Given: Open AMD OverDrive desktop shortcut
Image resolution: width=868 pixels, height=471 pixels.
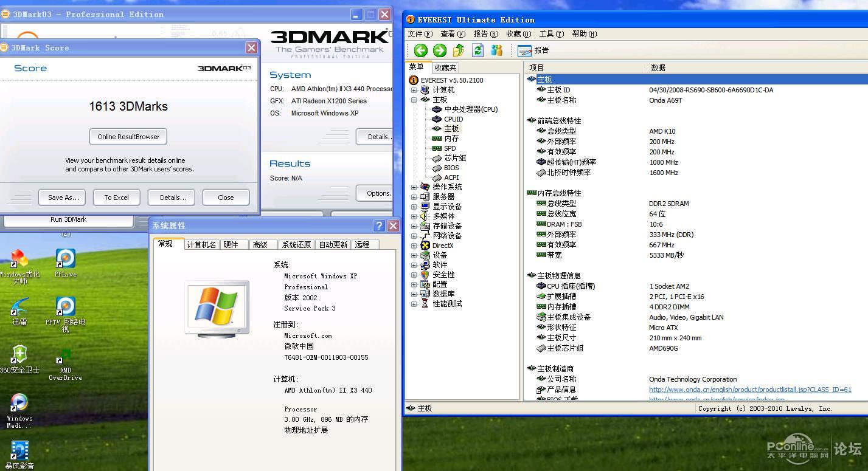Looking at the screenshot, I should 65,363.
